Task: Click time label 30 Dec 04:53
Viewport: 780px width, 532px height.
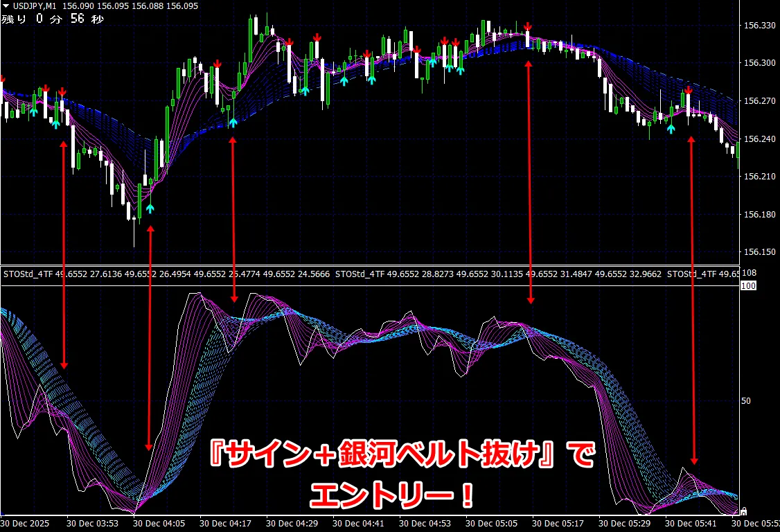Action: click(425, 524)
